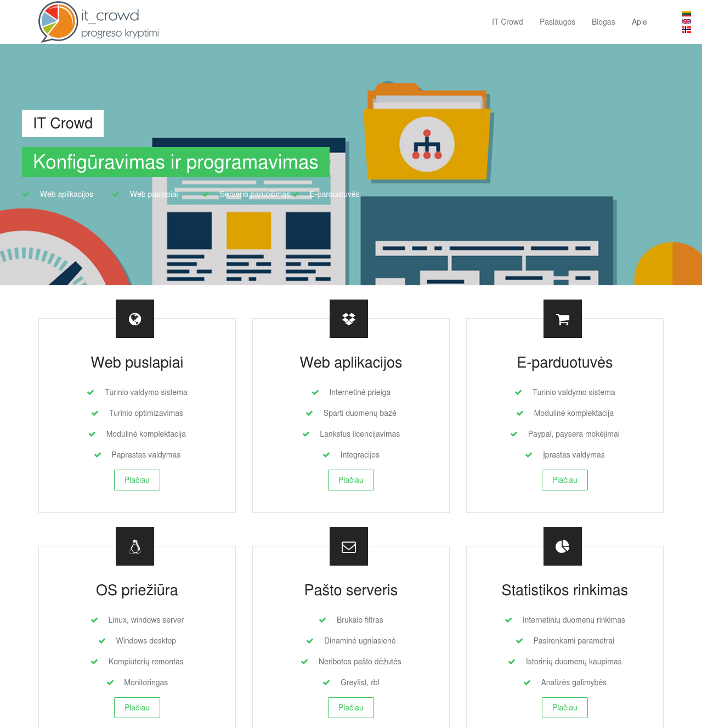Click the 'Web aplikacijos' card heading
The height and width of the screenshot is (728, 702).
tap(351, 363)
